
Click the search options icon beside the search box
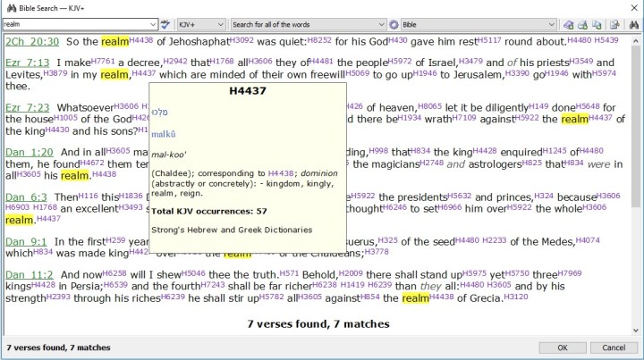[165, 23]
